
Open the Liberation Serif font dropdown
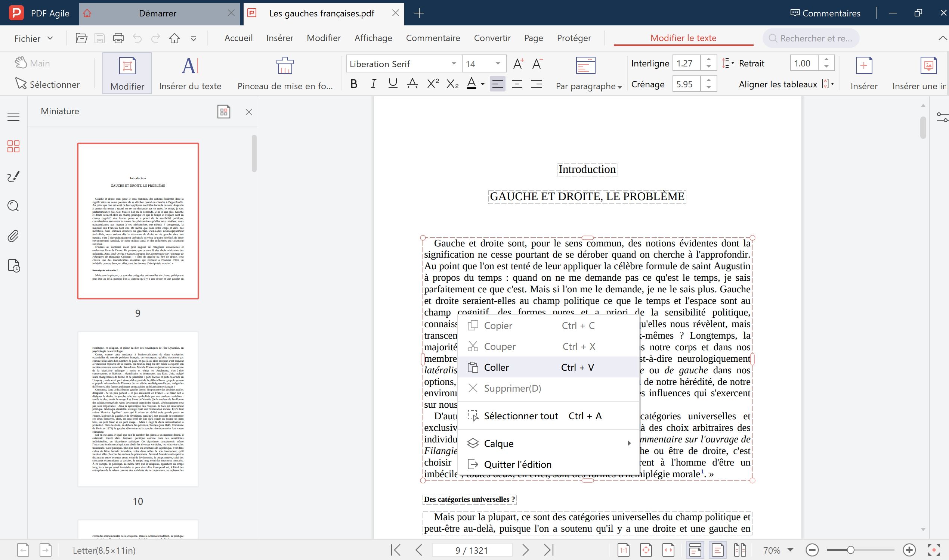click(454, 64)
